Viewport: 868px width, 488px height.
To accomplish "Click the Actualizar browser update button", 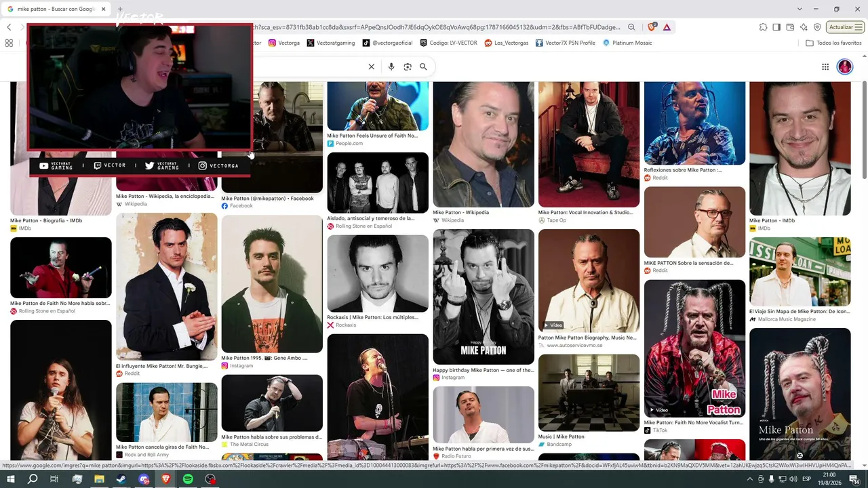I will pyautogui.click(x=845, y=27).
